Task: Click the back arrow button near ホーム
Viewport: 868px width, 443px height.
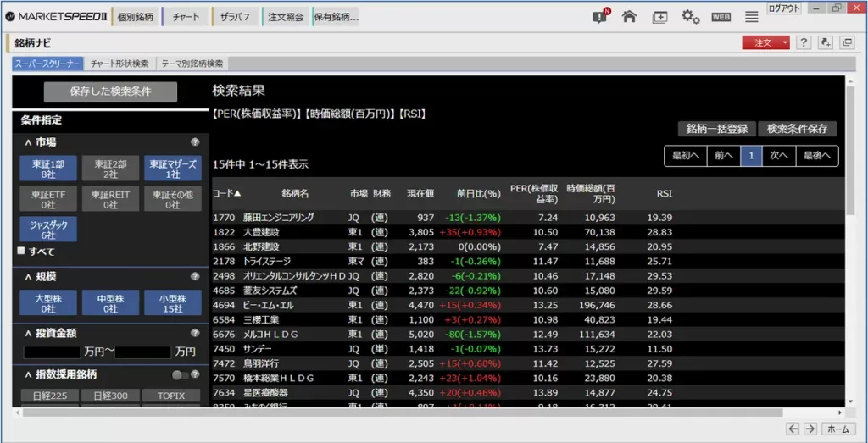Action: [x=793, y=429]
